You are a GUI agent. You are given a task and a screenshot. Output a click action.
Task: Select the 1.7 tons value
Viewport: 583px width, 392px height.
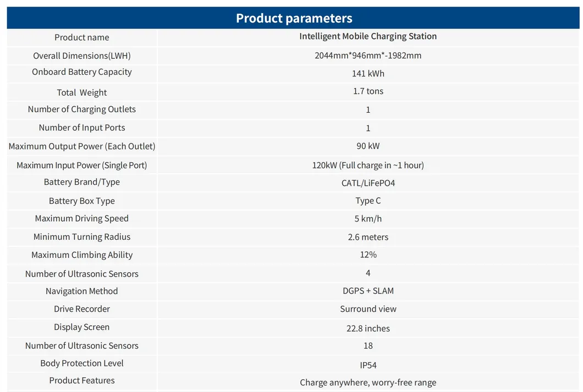pos(368,91)
